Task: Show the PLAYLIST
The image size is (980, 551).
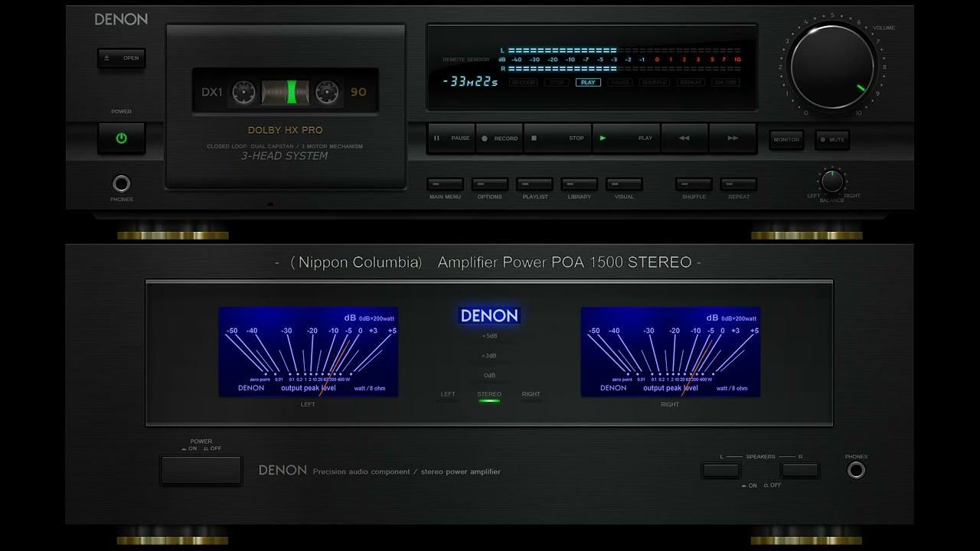Action: click(534, 184)
